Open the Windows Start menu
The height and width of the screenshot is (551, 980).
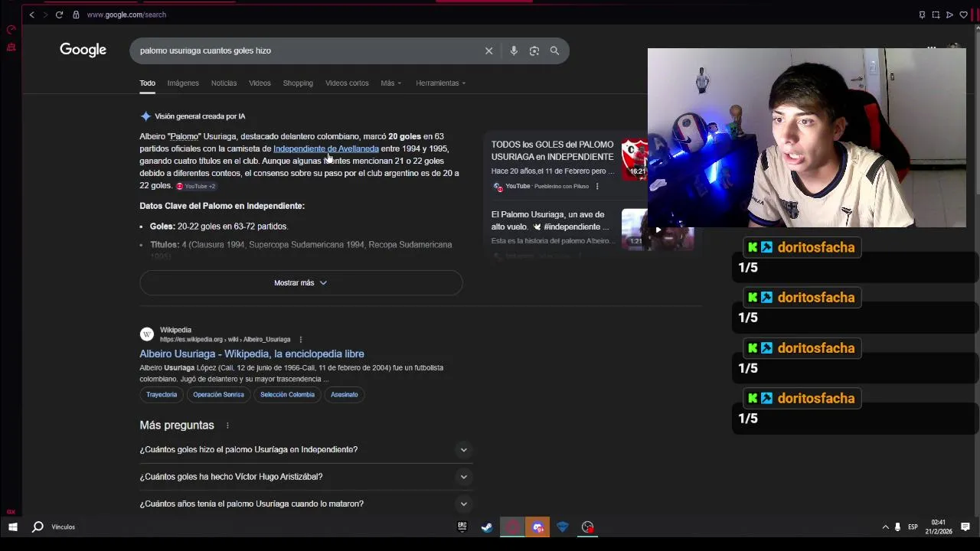click(x=12, y=527)
